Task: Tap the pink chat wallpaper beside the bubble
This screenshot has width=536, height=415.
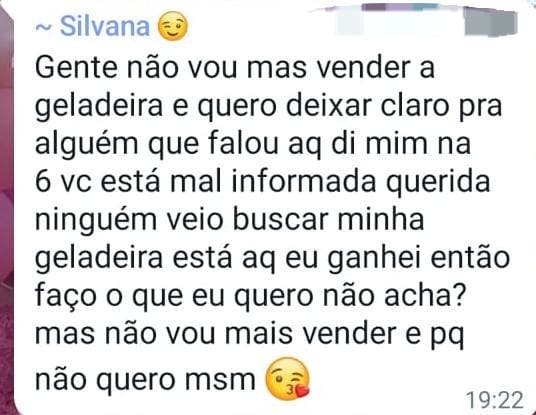Action: (6, 205)
